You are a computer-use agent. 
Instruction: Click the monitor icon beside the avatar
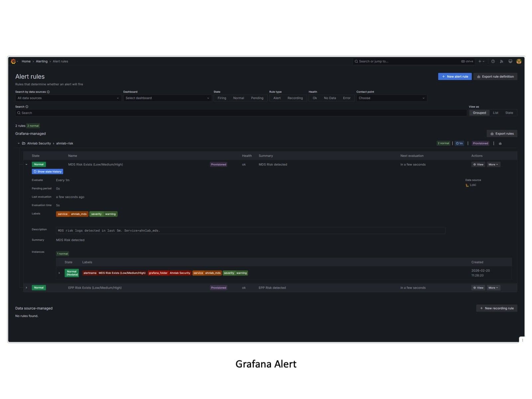(510, 62)
